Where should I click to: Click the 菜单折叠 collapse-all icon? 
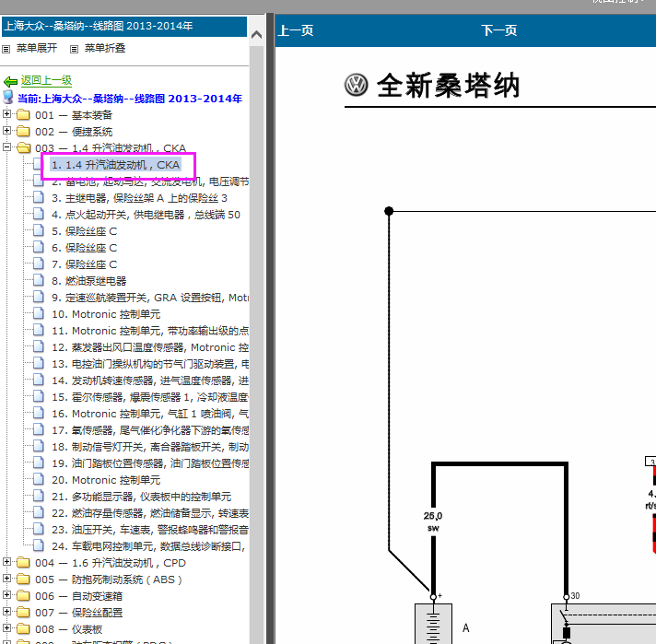(x=74, y=49)
